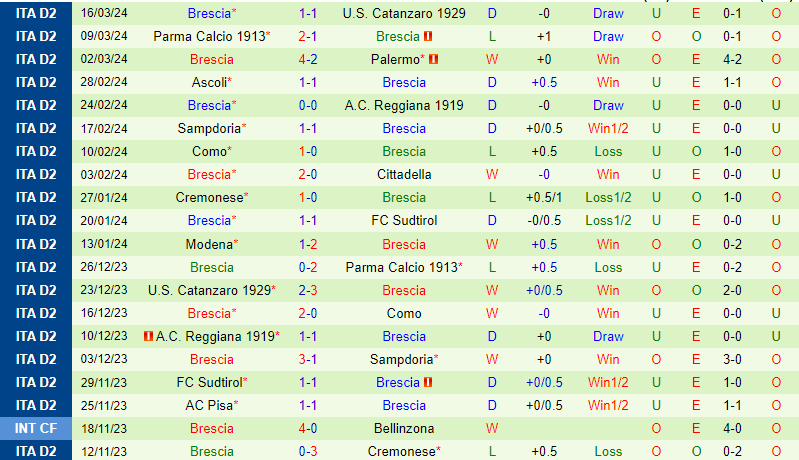Select FC Sudtirol on the 20/01/24 row
Screen dimensions: 799x460
(404, 220)
